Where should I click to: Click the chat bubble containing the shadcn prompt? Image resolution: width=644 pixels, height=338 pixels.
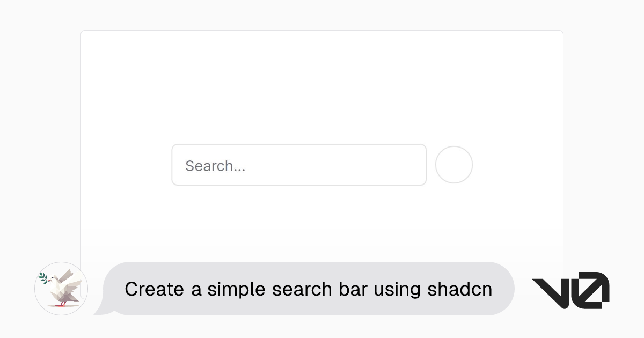(309, 289)
